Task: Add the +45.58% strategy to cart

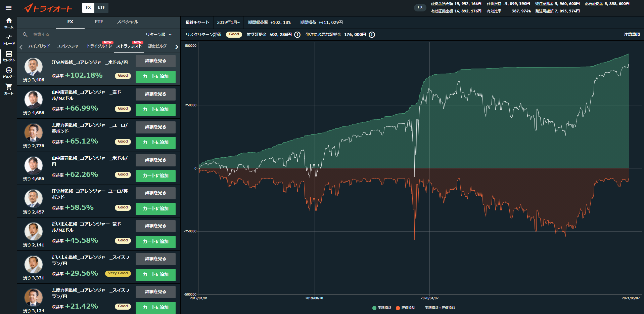Action: (155, 242)
